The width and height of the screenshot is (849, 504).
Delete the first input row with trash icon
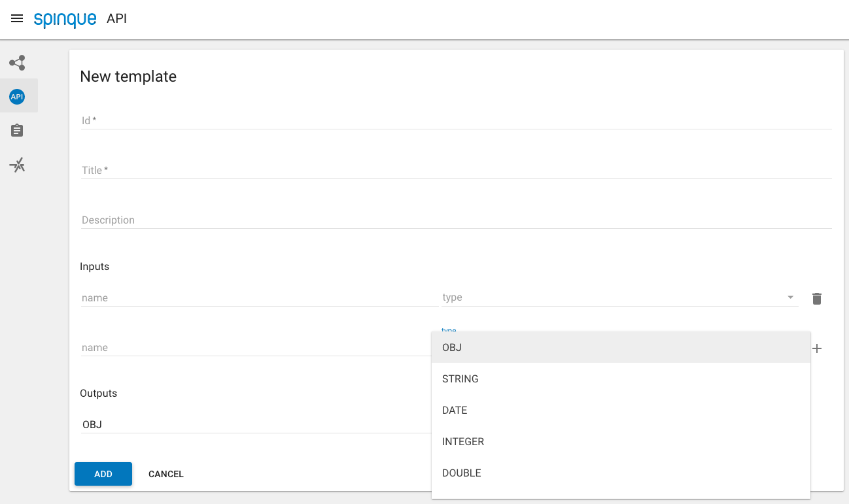[816, 299]
